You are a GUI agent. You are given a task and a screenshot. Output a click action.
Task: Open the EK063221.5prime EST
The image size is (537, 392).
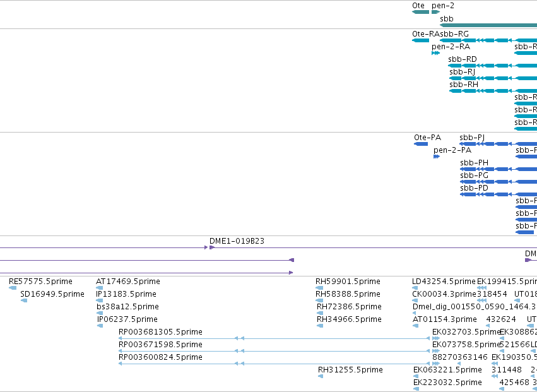[447, 371]
